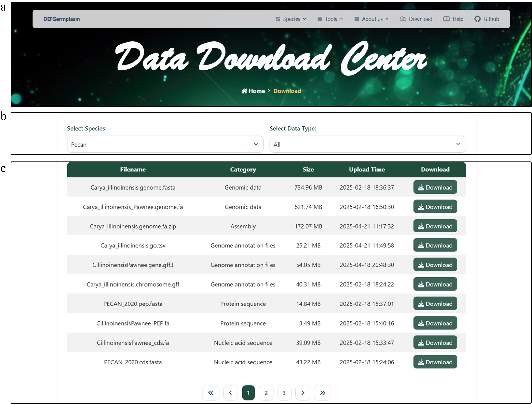Click the Github icon in navbar
Image resolution: width=532 pixels, height=404 pixels.
tap(477, 19)
